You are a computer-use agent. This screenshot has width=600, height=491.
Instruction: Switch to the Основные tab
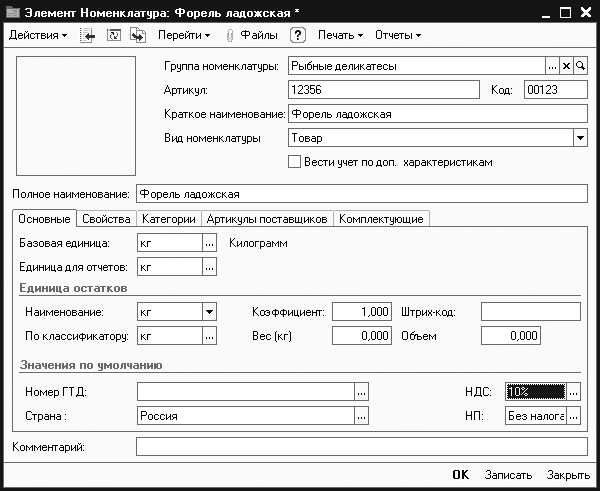(44, 219)
